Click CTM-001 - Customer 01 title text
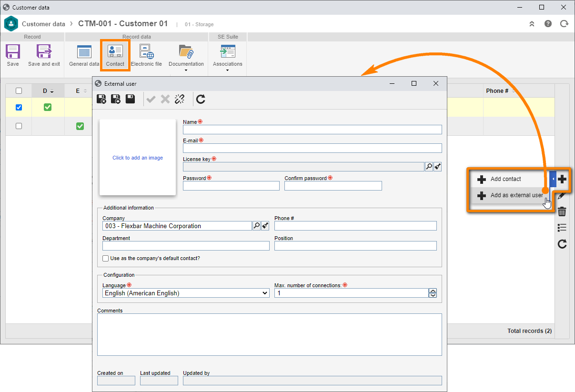The image size is (575, 392). 123,23
